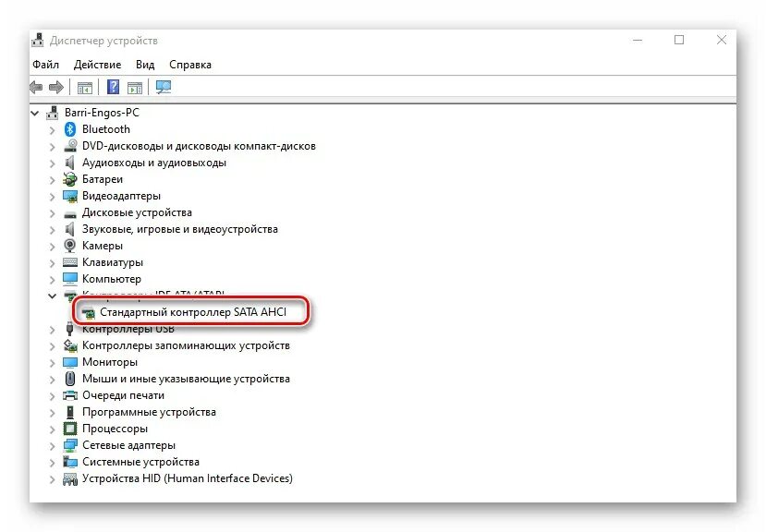Collapse the IDE ATA/ATAPI controllers category

52,296
